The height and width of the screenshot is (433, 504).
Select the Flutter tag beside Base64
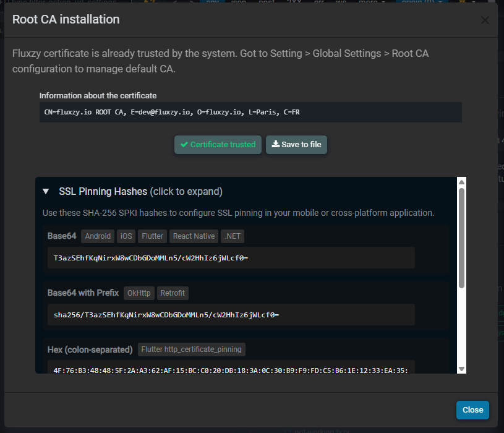[152, 236]
